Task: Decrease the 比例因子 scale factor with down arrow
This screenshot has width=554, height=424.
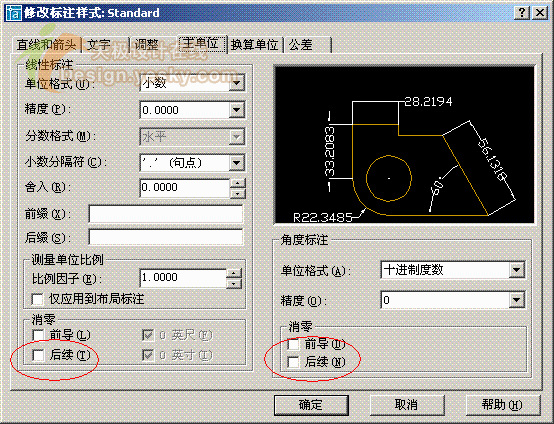Action: click(x=234, y=284)
